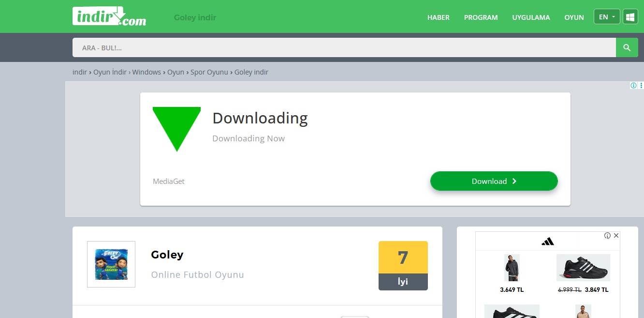Open Windows breadcrumb link
This screenshot has height=318, width=644.
(x=146, y=72)
